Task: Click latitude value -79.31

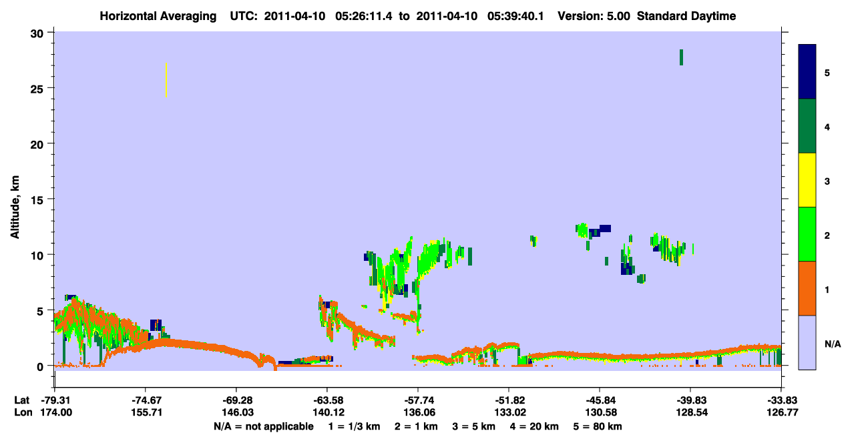Action: [x=55, y=400]
